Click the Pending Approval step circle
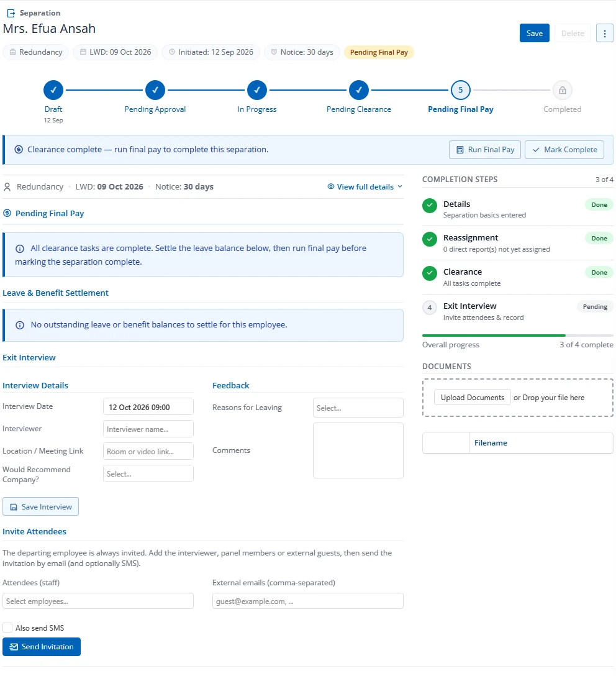 [155, 90]
